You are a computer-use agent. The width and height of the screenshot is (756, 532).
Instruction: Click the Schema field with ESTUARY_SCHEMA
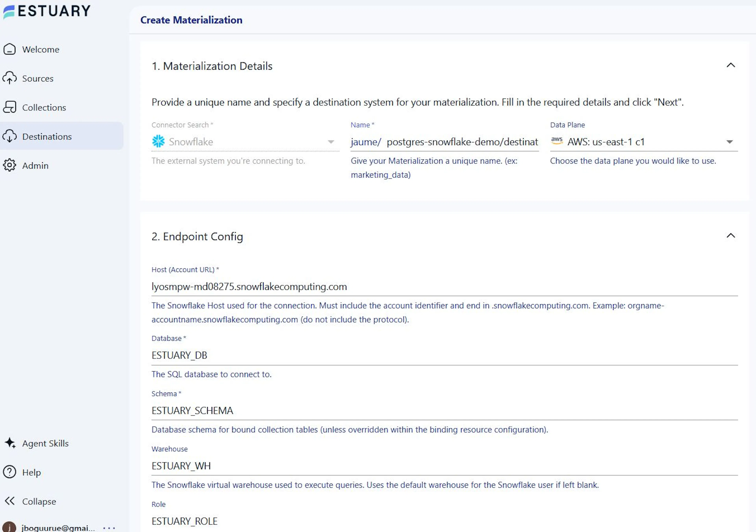[445, 411]
